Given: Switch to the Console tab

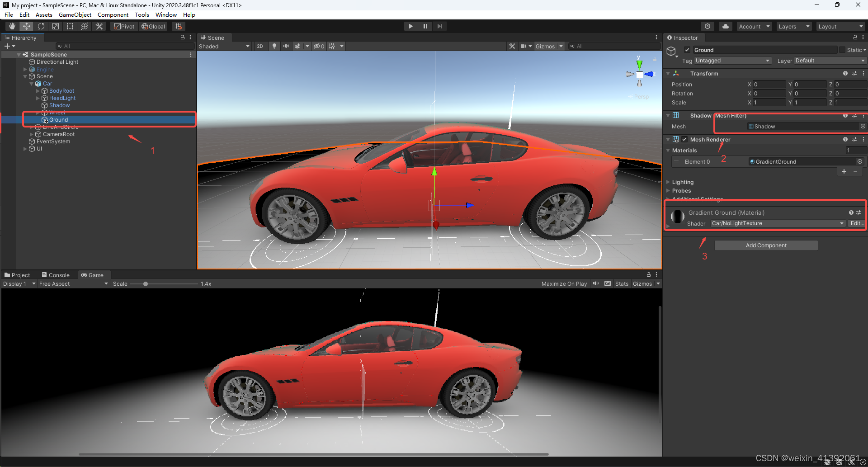Looking at the screenshot, I should pyautogui.click(x=56, y=274).
